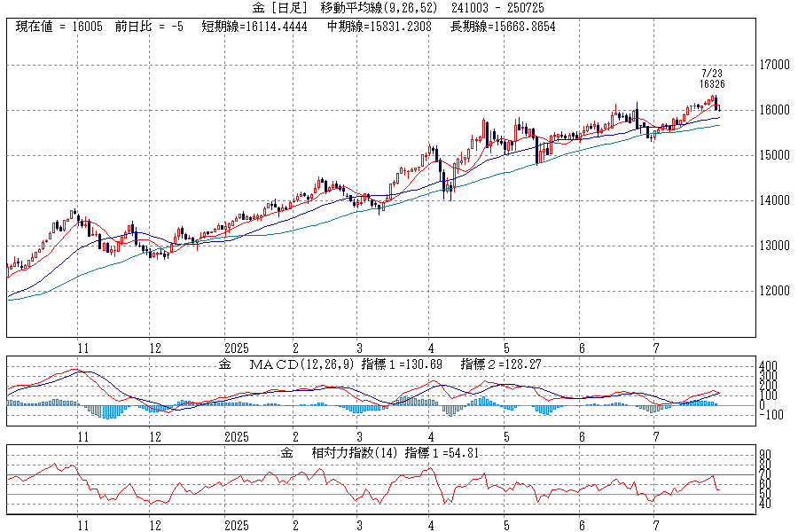Select the 長期線=15663.8654 label
The height and width of the screenshot is (532, 798).
pyautogui.click(x=502, y=27)
